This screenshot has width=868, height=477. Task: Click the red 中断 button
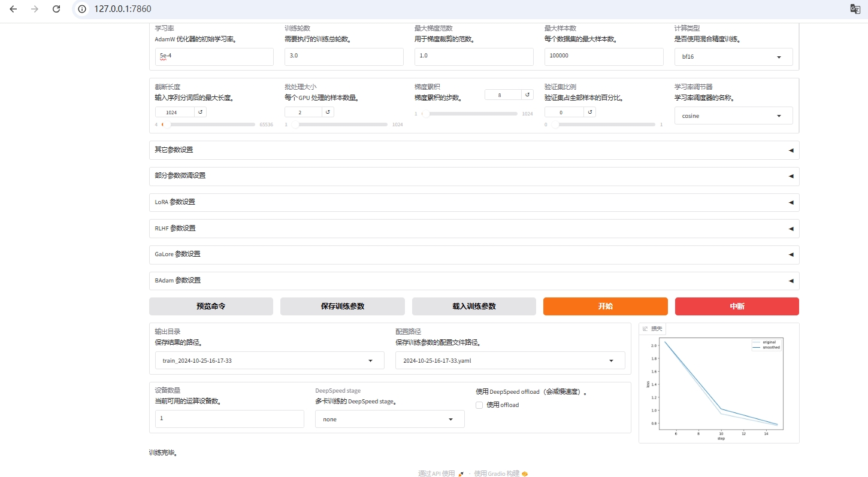[x=737, y=306]
